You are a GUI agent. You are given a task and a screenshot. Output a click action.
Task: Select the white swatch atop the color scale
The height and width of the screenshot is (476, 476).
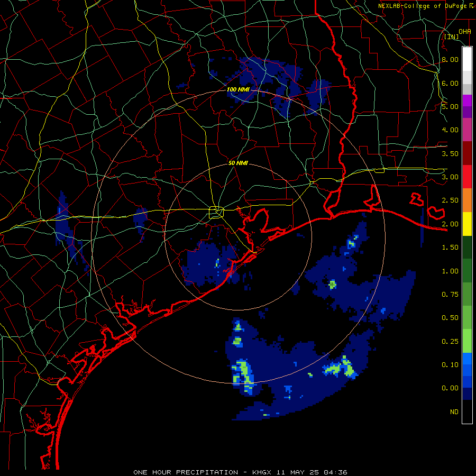coord(467,59)
